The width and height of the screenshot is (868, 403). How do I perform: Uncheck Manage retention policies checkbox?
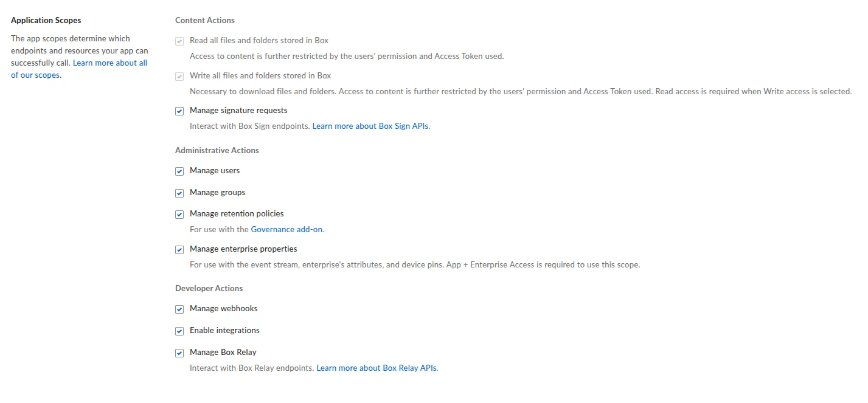pyautogui.click(x=179, y=215)
